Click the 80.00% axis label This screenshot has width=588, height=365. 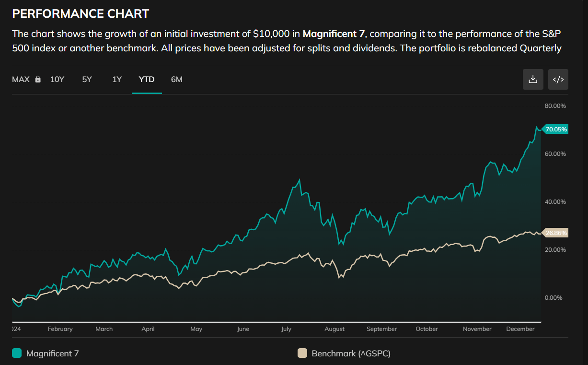(555, 106)
